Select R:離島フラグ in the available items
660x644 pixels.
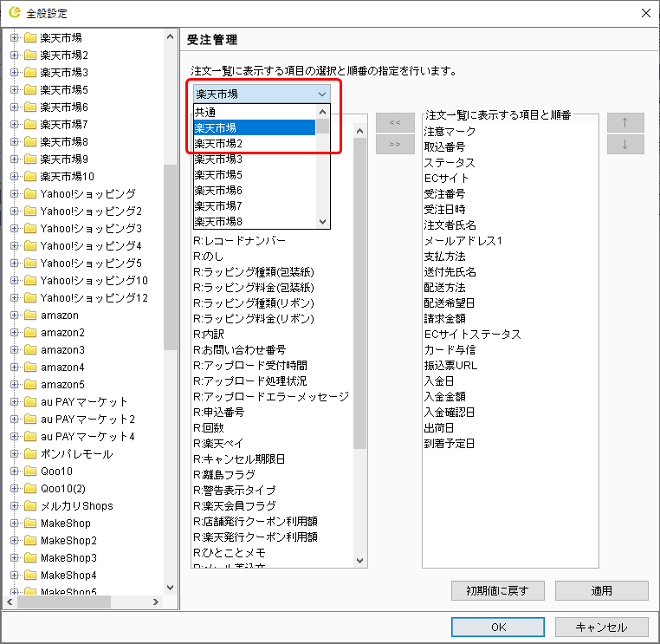coord(224,474)
